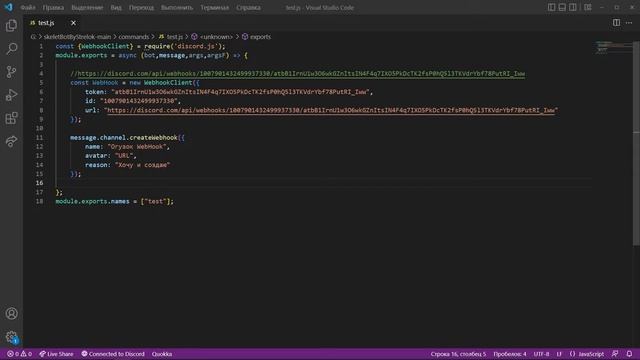Toggle the secondary sidebar layout icon
Viewport: 640px width, 360px height.
573,7
